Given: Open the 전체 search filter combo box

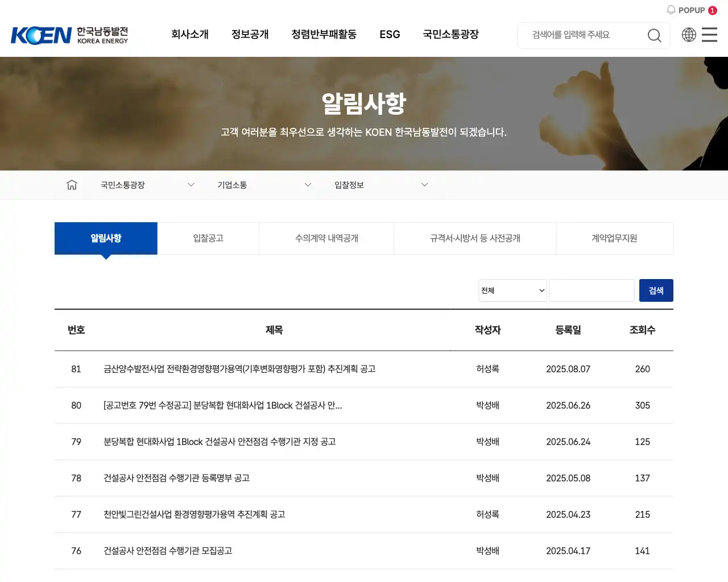Looking at the screenshot, I should click(512, 290).
